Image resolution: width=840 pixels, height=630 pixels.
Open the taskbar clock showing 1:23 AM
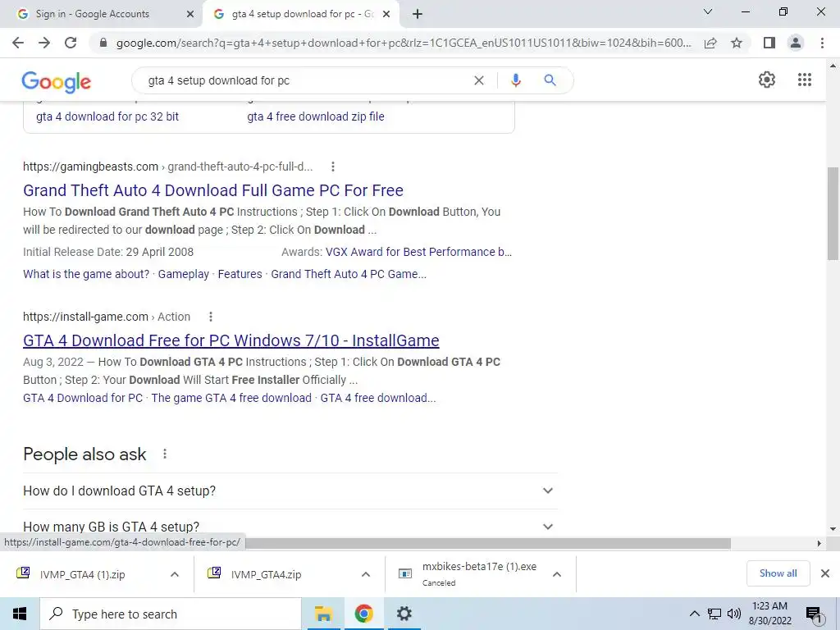[x=769, y=614]
